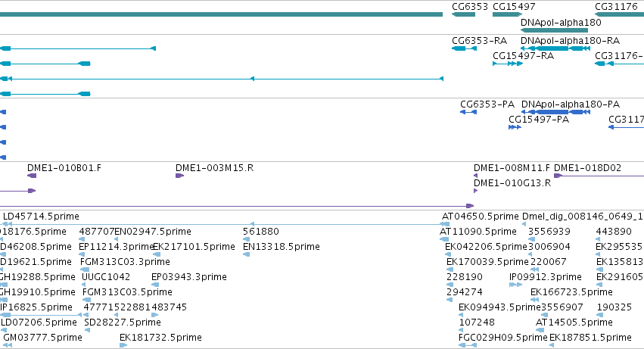Select EST LD07206.5prime
Viewport: 644px width, 349px height.
39,323
